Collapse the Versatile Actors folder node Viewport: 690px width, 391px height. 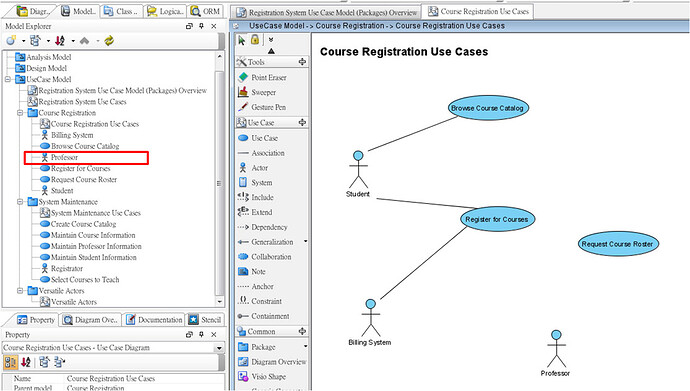(x=20, y=291)
